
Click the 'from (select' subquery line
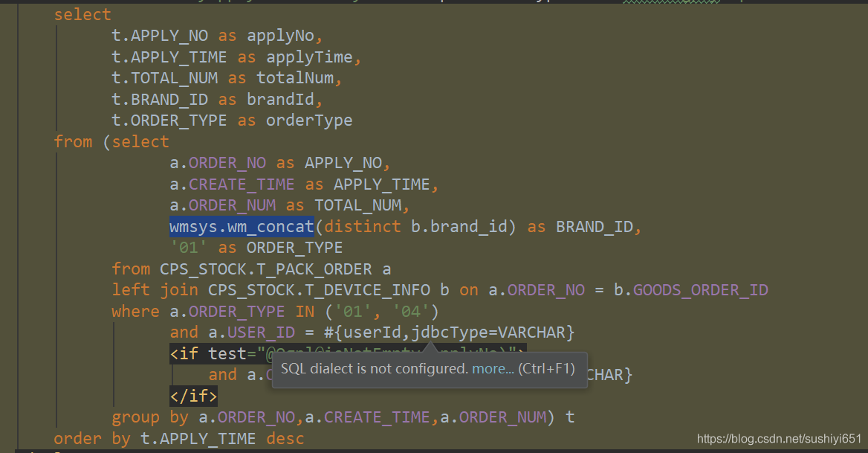[111, 141]
